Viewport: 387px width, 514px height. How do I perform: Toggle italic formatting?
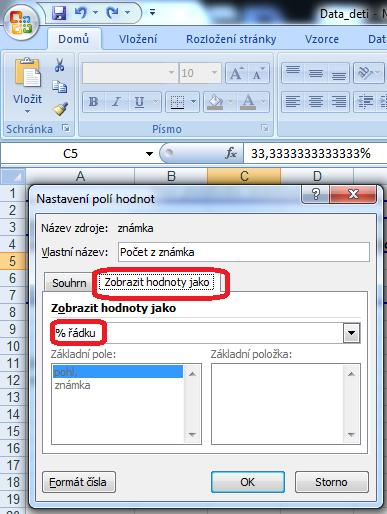(116, 102)
